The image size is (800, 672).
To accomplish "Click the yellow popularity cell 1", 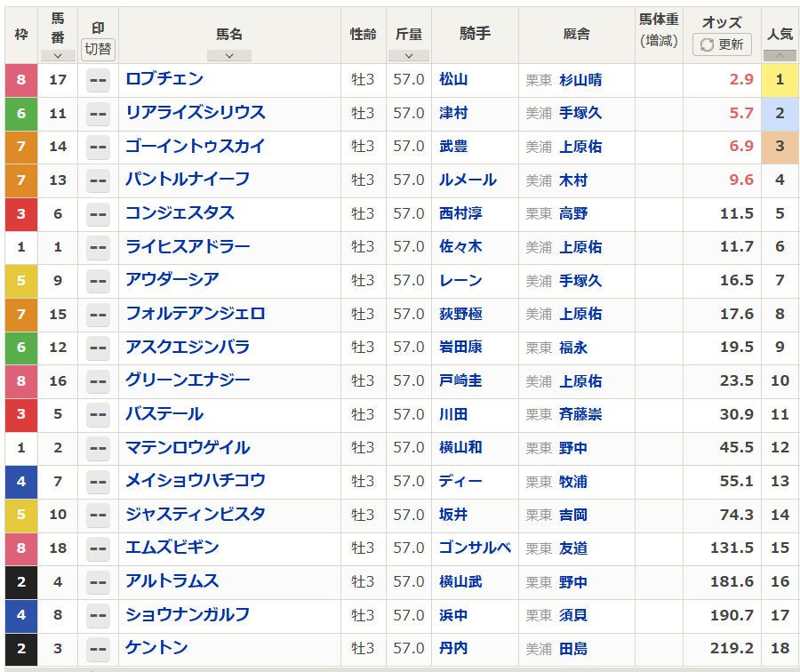I will pyautogui.click(x=780, y=80).
